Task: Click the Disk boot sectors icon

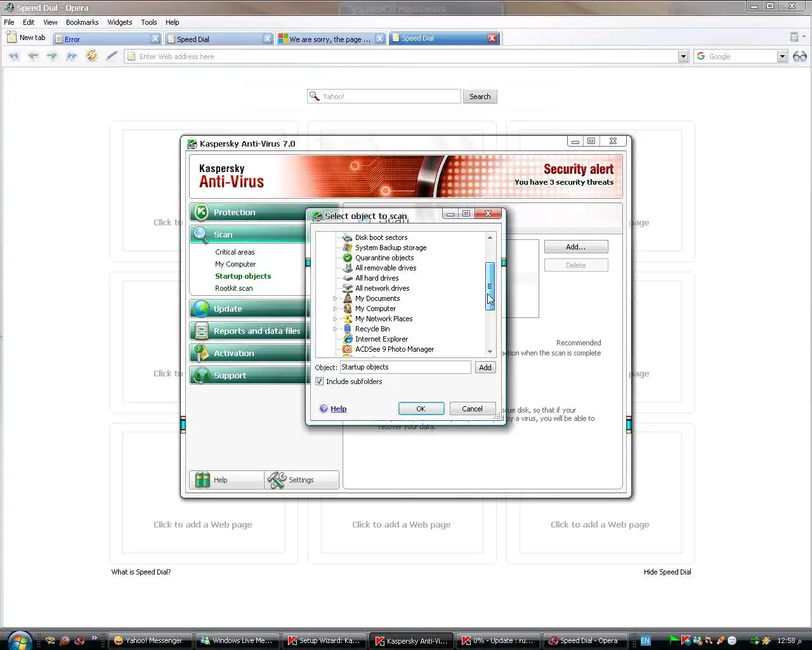Action: coord(347,237)
